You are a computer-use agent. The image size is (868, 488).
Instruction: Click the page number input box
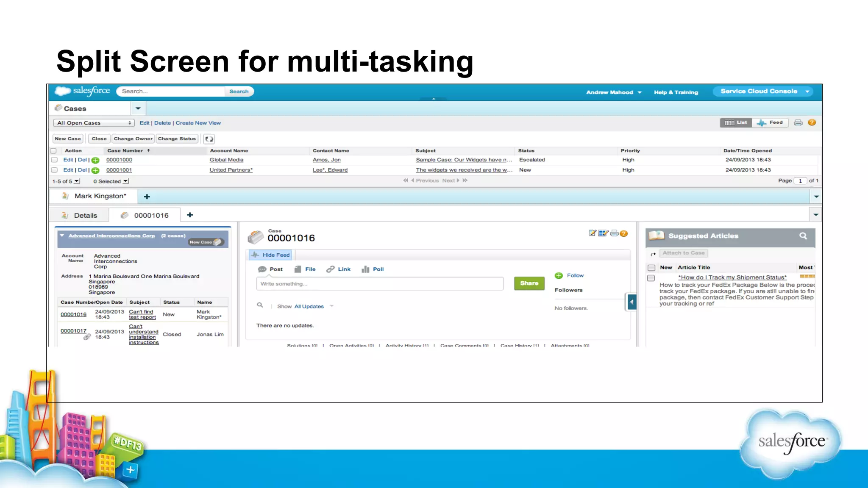800,181
